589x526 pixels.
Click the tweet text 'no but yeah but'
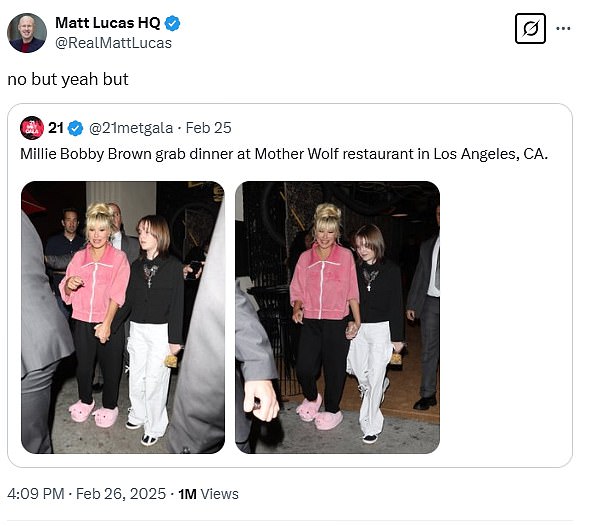coord(68,79)
